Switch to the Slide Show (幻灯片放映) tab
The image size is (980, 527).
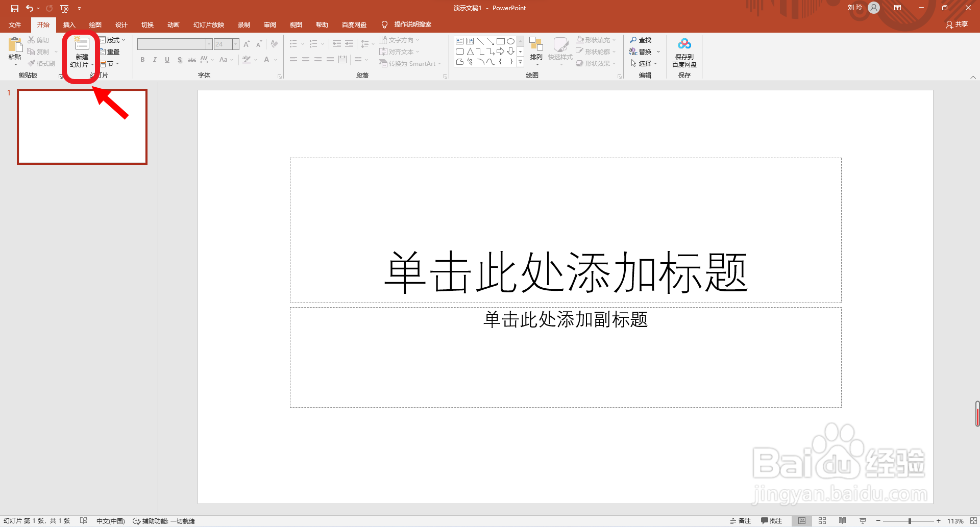209,24
